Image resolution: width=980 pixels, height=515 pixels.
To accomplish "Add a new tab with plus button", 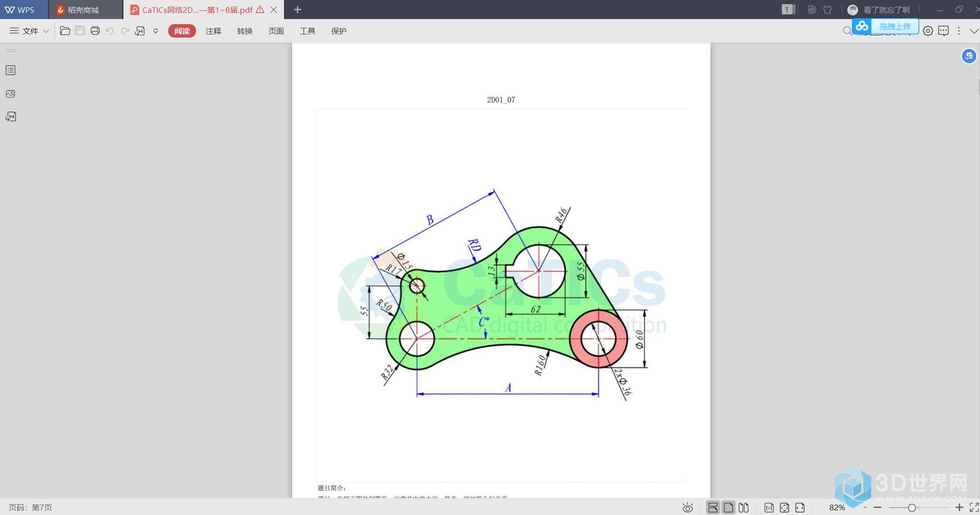I will coord(297,9).
